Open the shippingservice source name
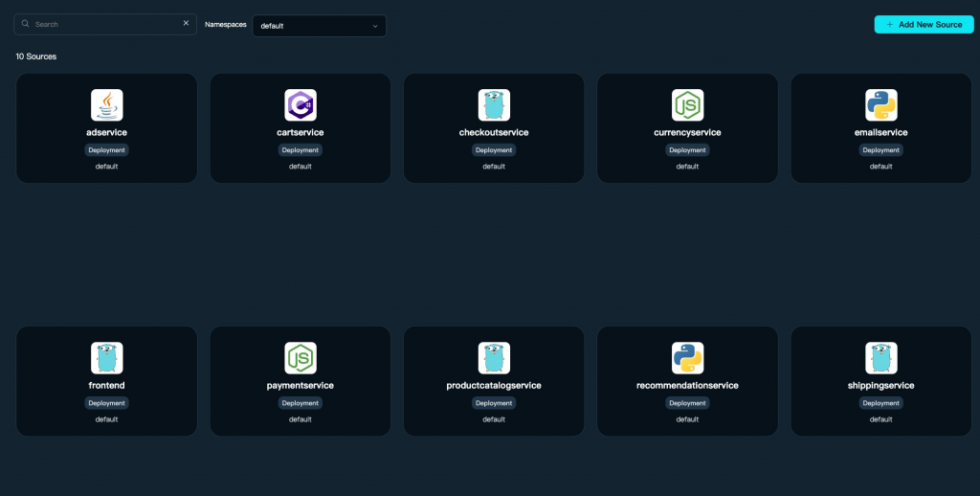The image size is (980, 496). coord(881,385)
